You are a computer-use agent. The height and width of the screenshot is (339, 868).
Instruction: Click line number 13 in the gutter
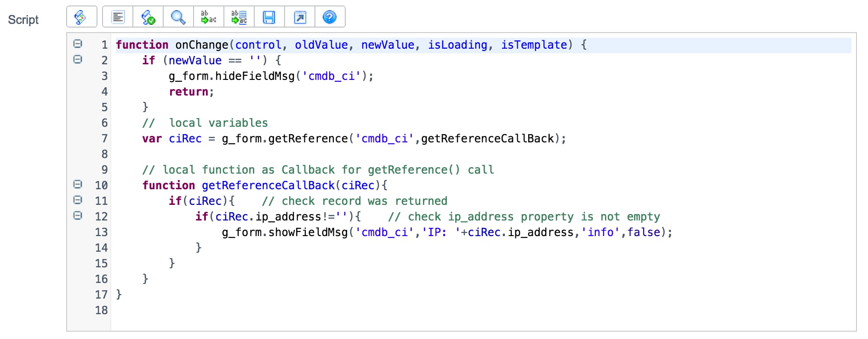point(101,232)
